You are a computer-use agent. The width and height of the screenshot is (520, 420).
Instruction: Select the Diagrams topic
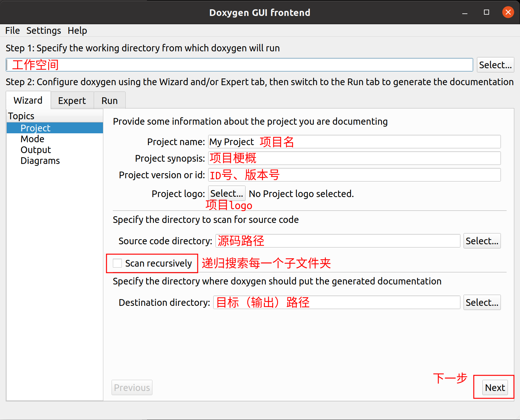point(40,160)
